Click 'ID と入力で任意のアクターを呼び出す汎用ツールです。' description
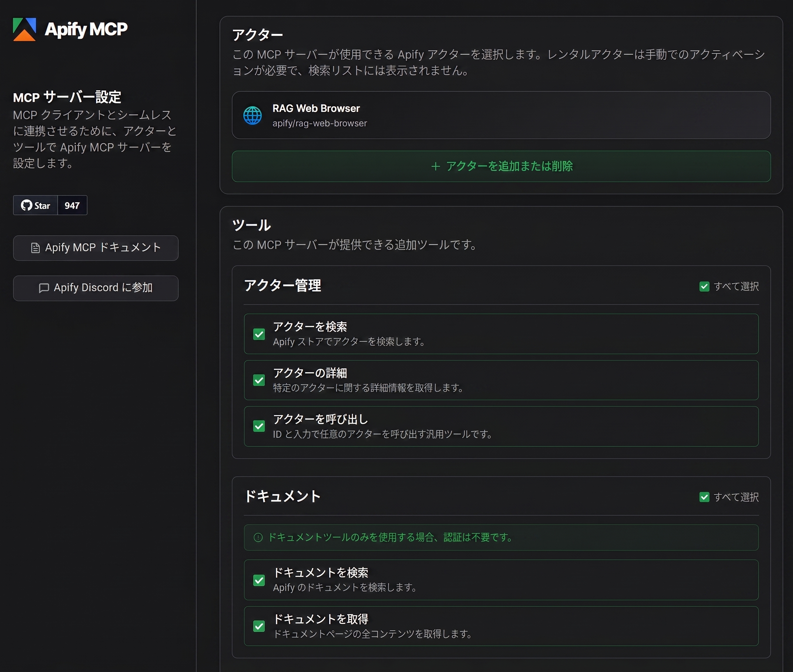The width and height of the screenshot is (793, 672). [382, 434]
